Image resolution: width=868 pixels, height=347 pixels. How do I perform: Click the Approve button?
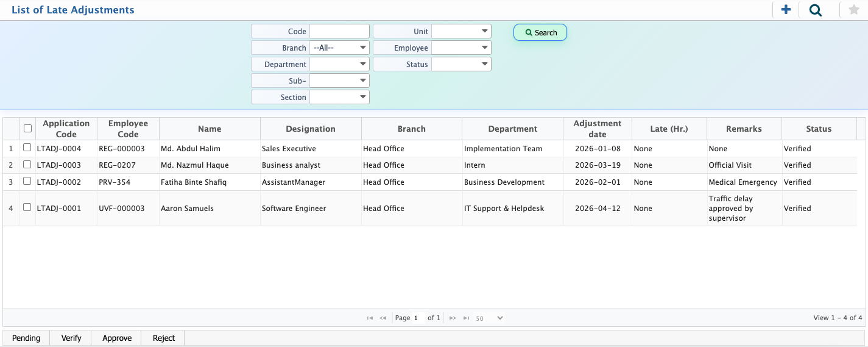(117, 338)
